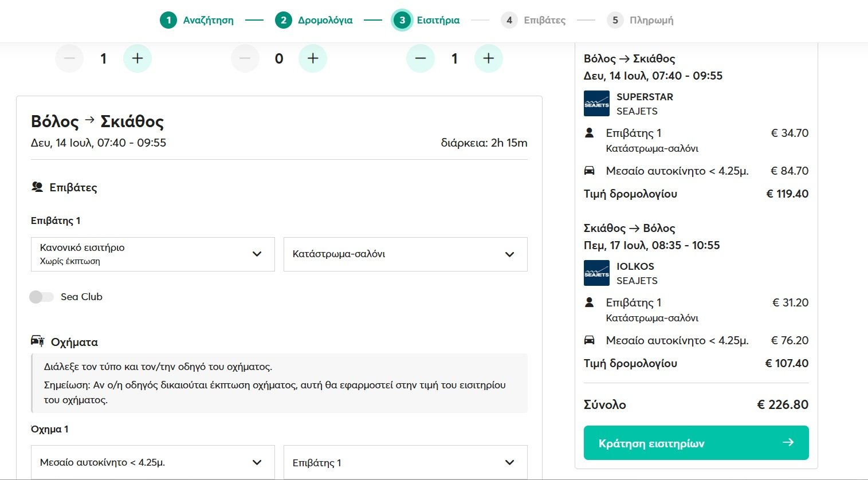Open the Μεσαίο αυτοκίνητο vehicle type dropdown
The image size is (868, 480).
[x=152, y=462]
